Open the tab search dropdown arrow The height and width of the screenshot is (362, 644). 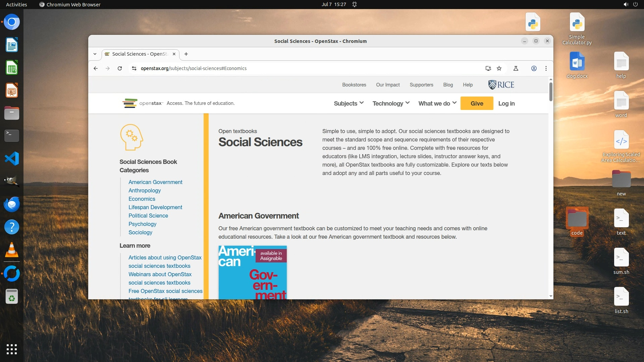(95, 54)
